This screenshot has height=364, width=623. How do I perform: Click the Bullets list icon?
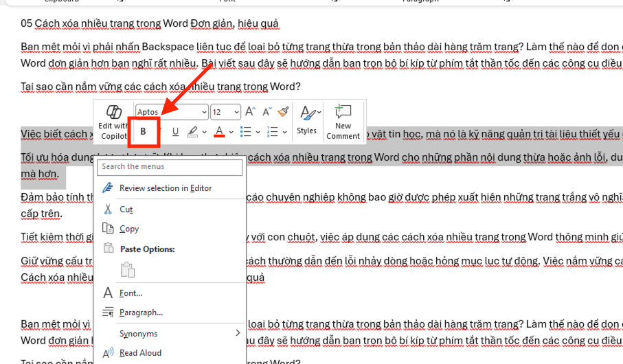245,132
